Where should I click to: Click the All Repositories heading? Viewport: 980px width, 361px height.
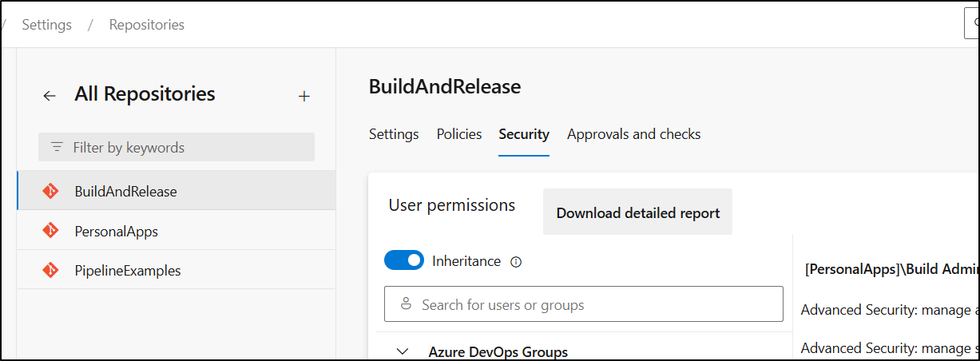(x=145, y=94)
